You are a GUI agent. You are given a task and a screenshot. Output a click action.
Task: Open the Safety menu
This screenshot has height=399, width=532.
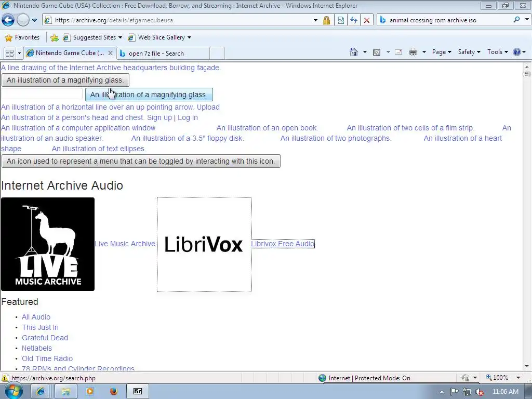click(469, 52)
